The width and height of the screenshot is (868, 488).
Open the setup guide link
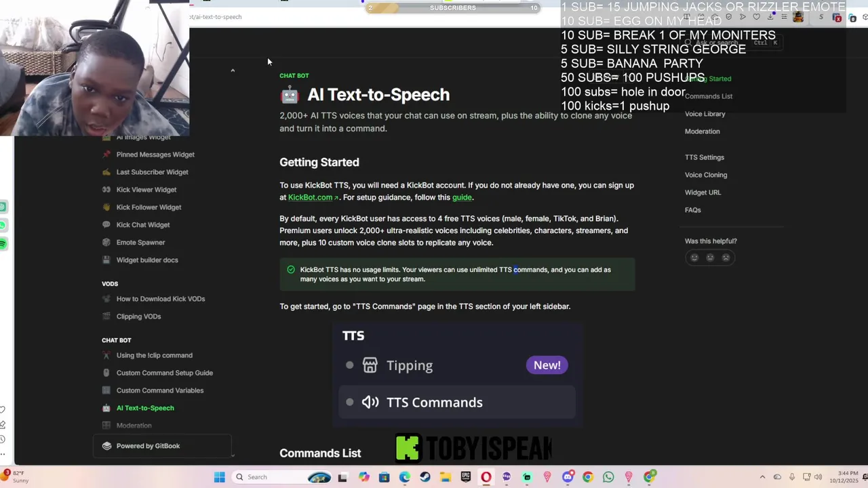coord(462,197)
